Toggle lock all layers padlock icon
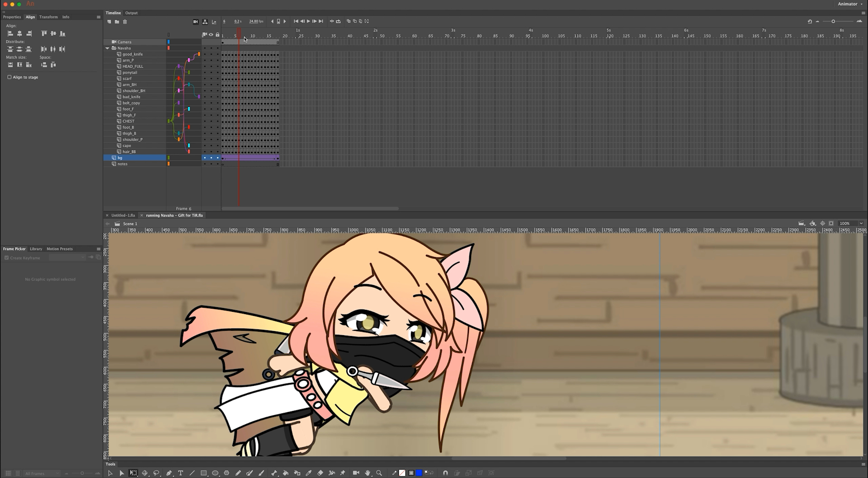 [x=217, y=35]
